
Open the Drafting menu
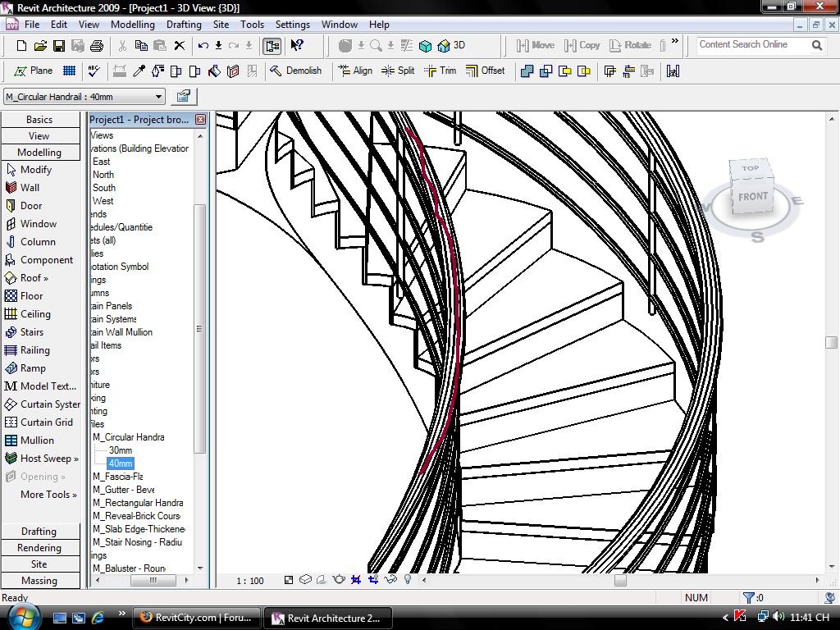(184, 25)
